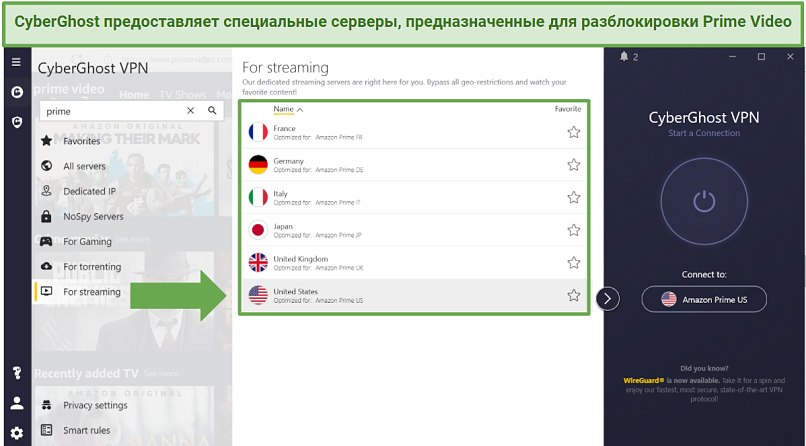Toggle favorite star for Italy
This screenshot has height=446, width=806.
[x=574, y=198]
